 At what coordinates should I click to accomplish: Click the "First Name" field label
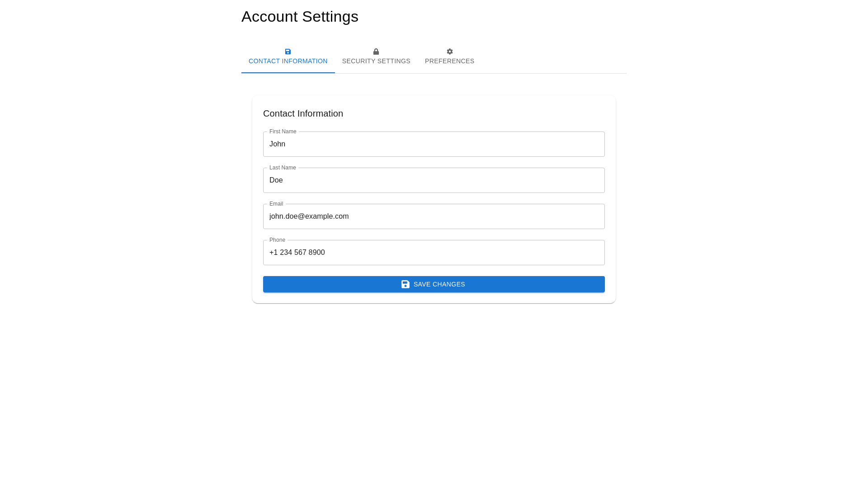pos(283,131)
